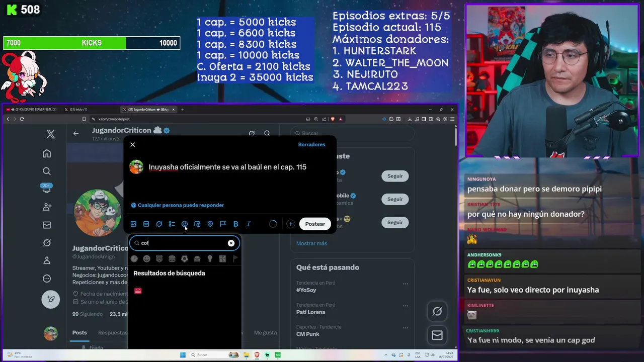Follow the second suggested account

395,199
